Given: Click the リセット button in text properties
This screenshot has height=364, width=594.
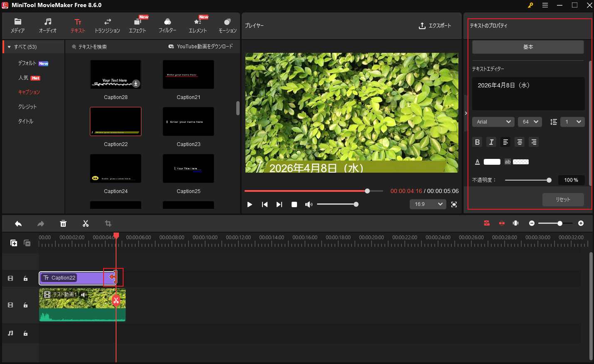Looking at the screenshot, I should coord(563,199).
